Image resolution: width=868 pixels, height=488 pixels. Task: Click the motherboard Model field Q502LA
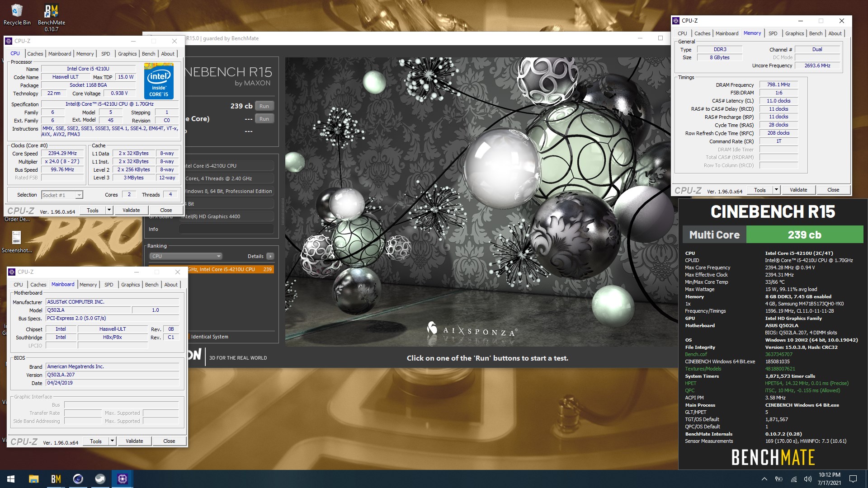(89, 310)
